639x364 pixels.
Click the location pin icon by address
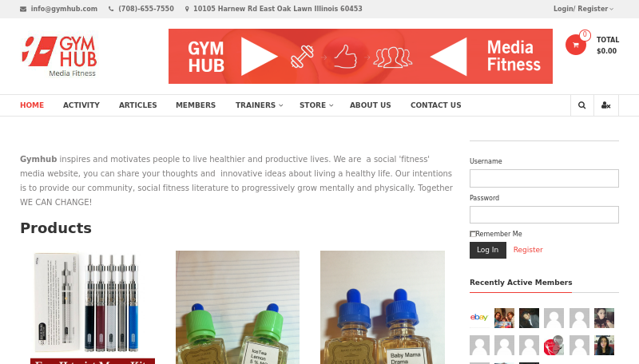coord(187,9)
